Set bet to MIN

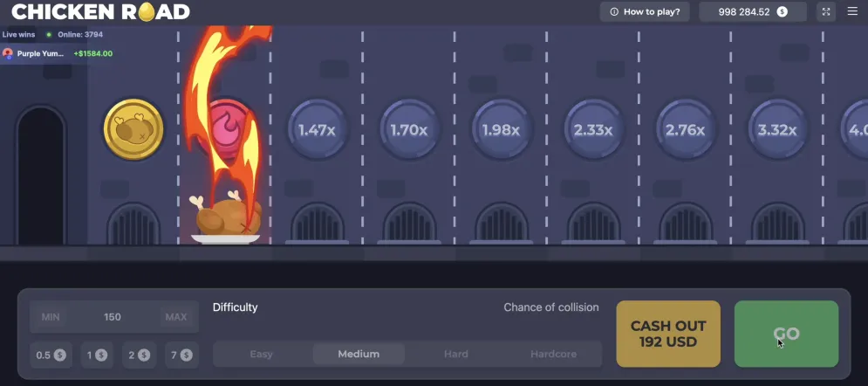51,317
